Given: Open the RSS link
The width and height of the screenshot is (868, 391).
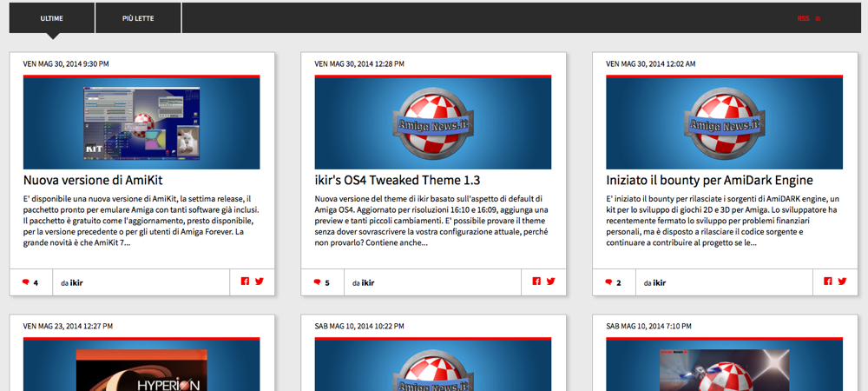Looking at the screenshot, I should point(803,18).
